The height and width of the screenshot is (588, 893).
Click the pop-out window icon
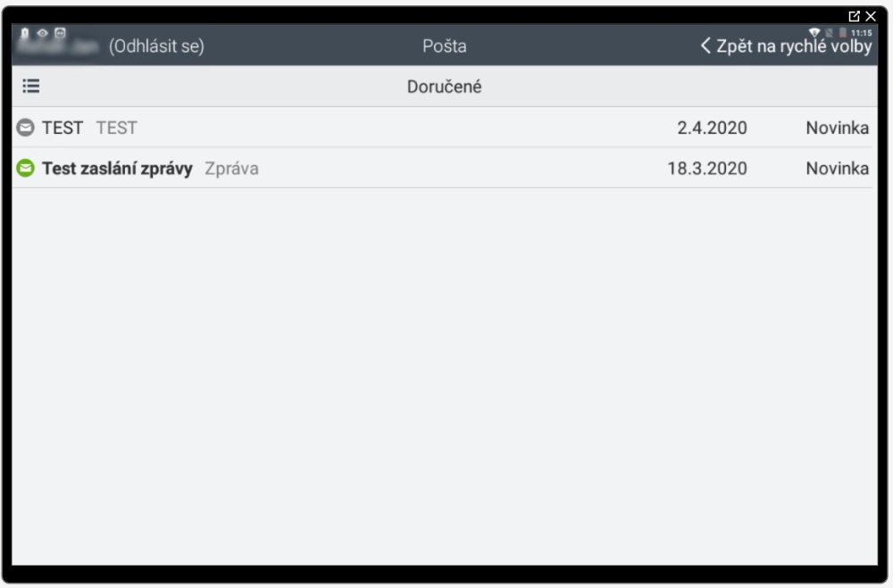point(855,16)
